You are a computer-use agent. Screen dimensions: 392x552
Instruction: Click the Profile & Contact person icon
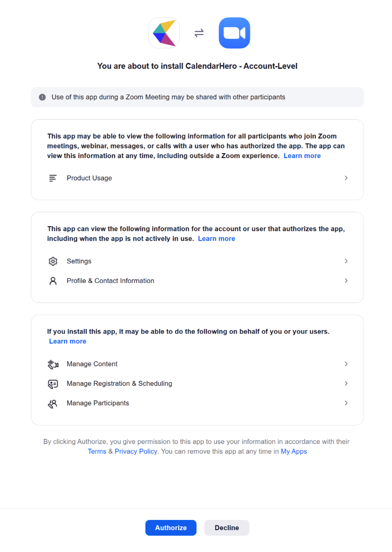53,281
